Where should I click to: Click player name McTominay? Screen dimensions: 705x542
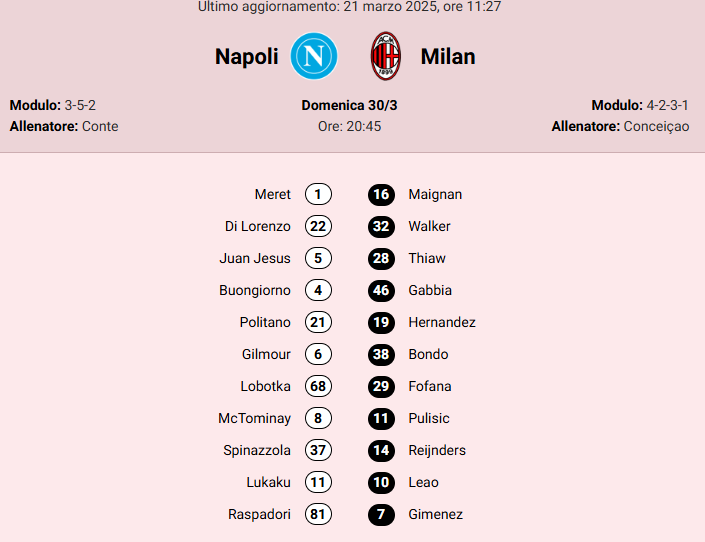(254, 418)
